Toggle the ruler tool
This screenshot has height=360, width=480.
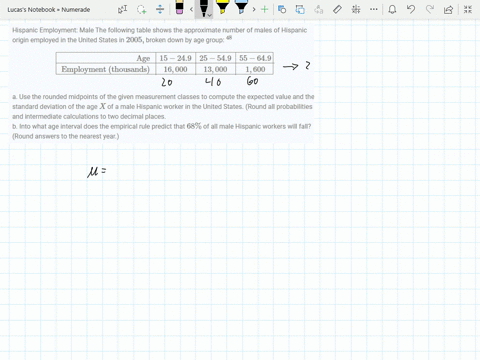(x=337, y=9)
